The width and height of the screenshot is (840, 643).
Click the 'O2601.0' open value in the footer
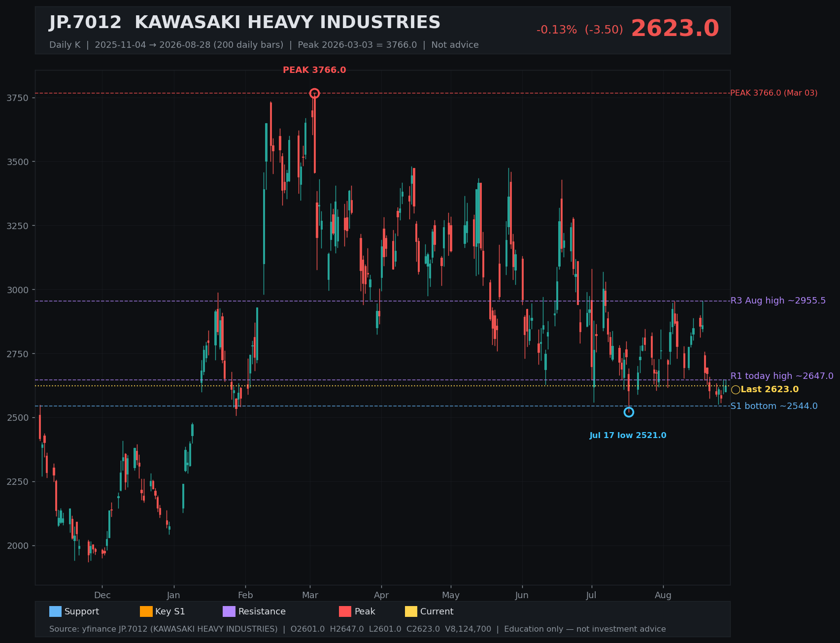[307, 629]
